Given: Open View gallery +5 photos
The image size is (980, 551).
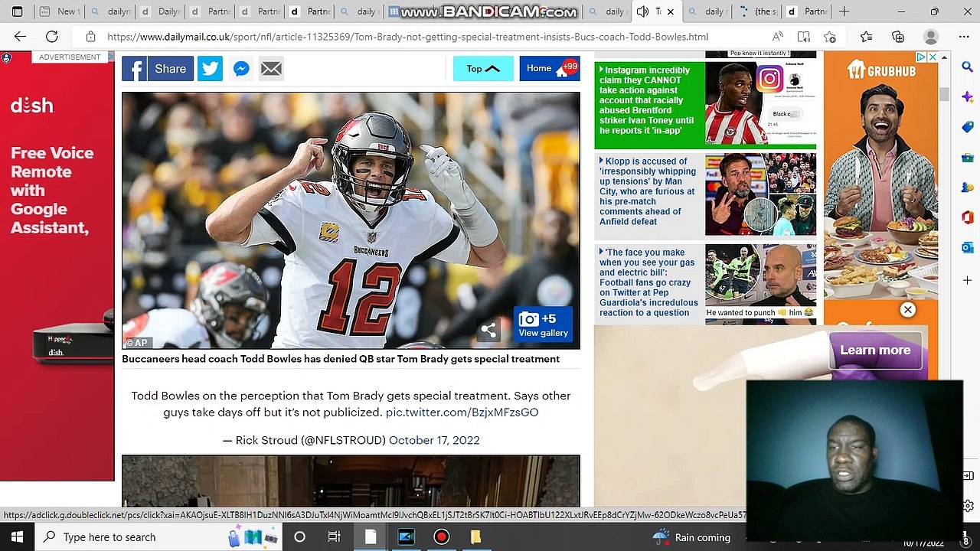Looking at the screenshot, I should pyautogui.click(x=543, y=325).
